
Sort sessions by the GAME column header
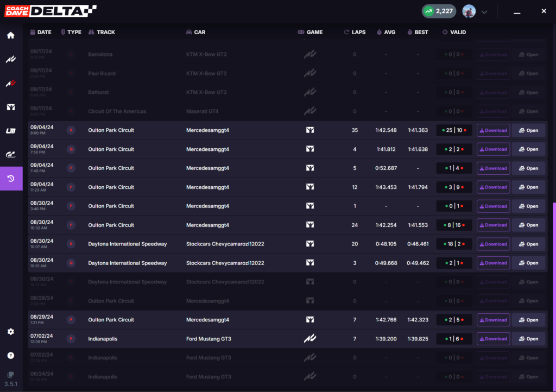coord(310,32)
